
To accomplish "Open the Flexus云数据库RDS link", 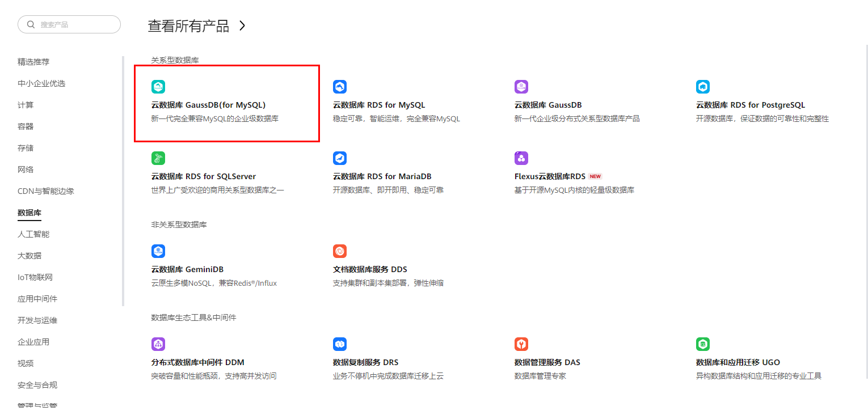I will click(550, 176).
